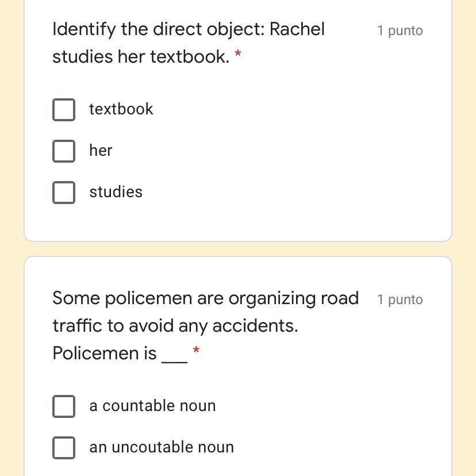
Task: Click the red asterisk after 'textbook.'
Action: 238,55
